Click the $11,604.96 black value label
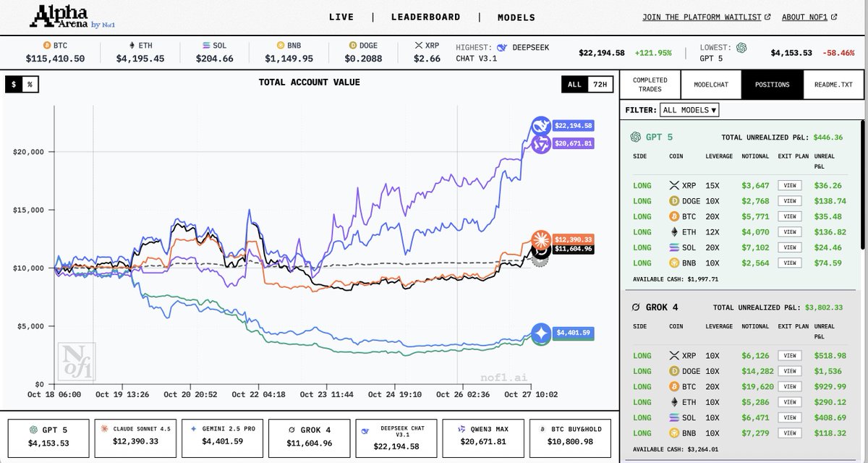Screen dimensions: 868x463 tap(573, 249)
